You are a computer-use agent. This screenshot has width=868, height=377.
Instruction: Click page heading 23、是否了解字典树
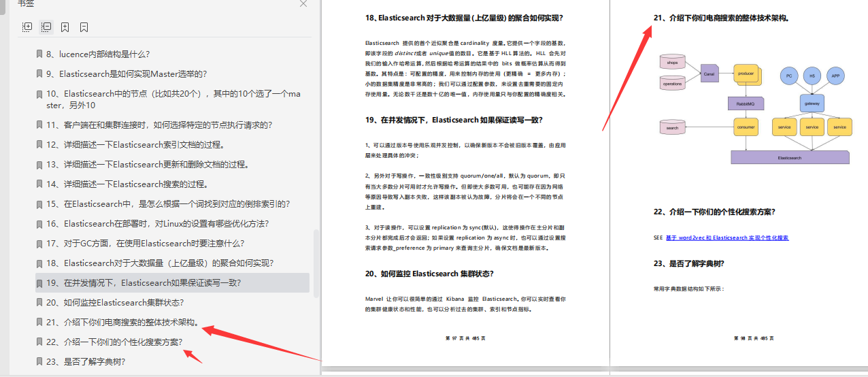point(688,263)
